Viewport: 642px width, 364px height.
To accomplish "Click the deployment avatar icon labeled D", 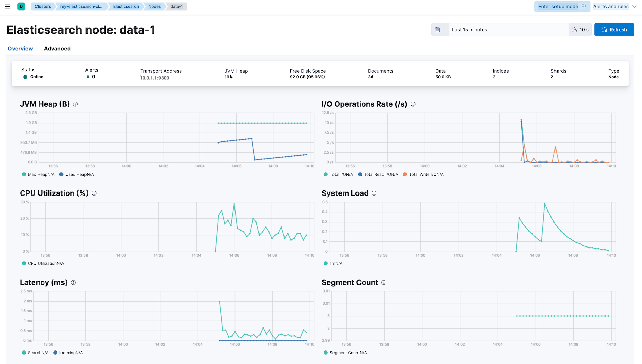I will click(x=21, y=6).
